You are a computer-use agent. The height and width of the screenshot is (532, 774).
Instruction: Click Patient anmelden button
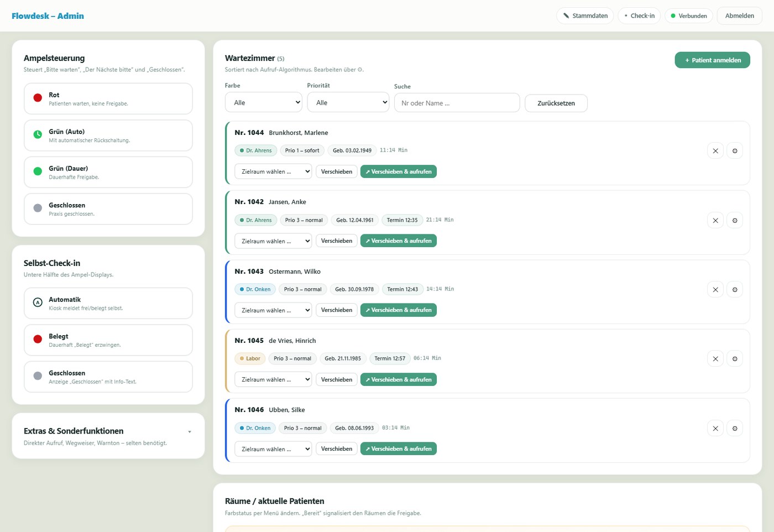[x=713, y=60]
